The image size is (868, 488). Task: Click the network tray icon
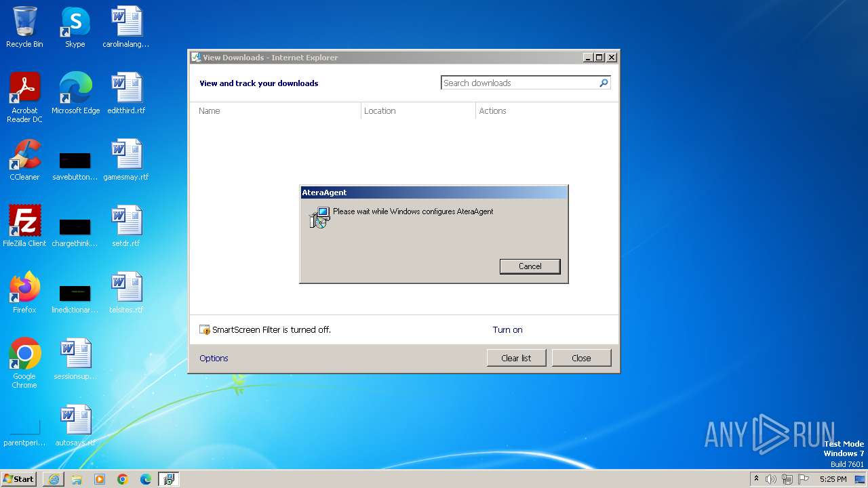787,479
